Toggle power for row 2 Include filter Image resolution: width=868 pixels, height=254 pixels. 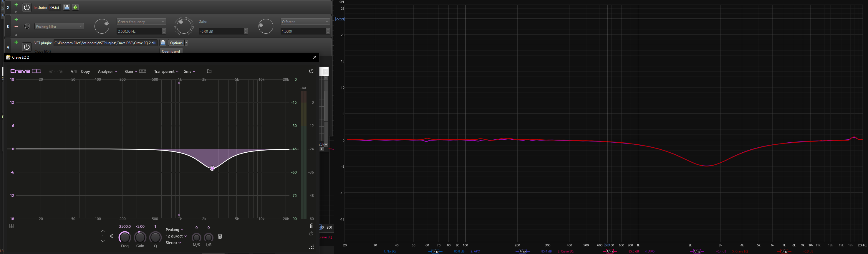(26, 7)
